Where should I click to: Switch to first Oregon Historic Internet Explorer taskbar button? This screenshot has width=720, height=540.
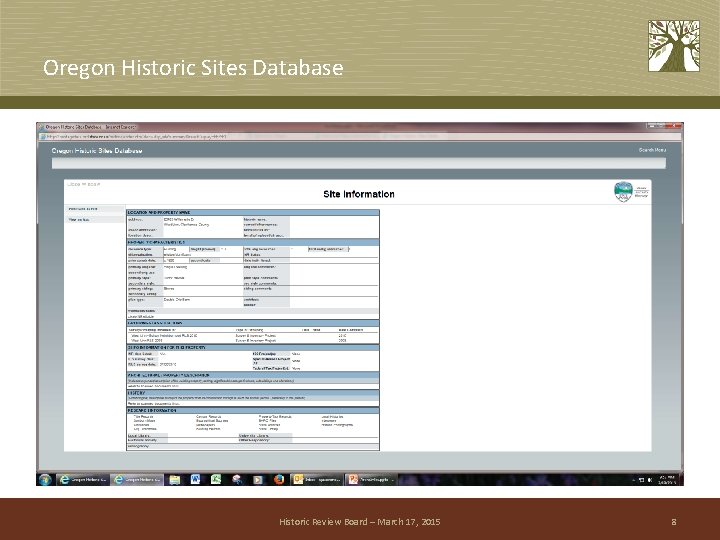[83, 479]
